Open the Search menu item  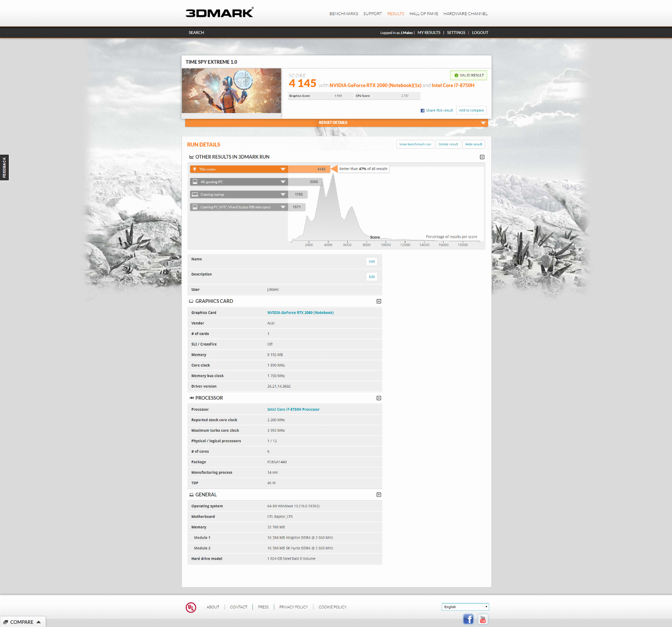click(x=196, y=33)
